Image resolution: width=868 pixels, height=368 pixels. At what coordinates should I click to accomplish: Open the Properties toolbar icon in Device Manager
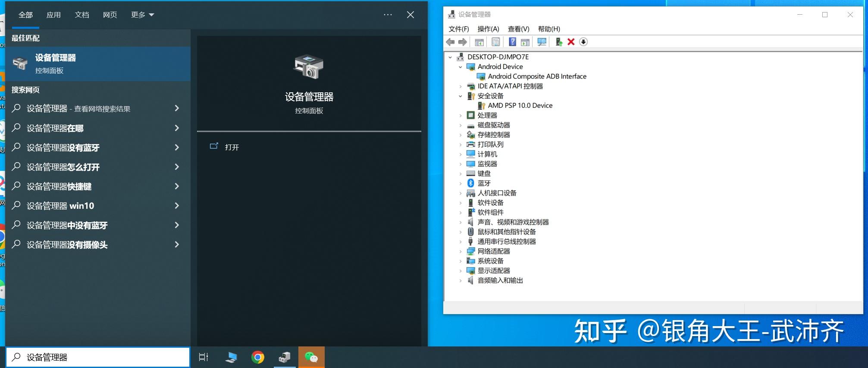pos(496,42)
